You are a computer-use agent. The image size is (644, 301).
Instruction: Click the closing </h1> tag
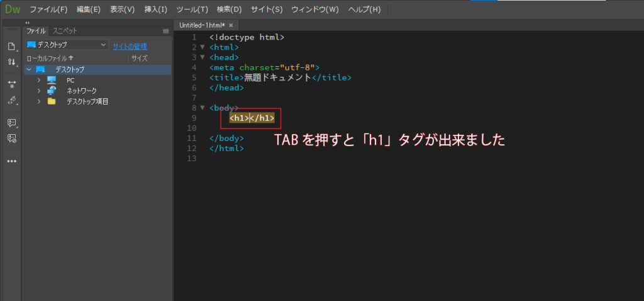[262, 118]
